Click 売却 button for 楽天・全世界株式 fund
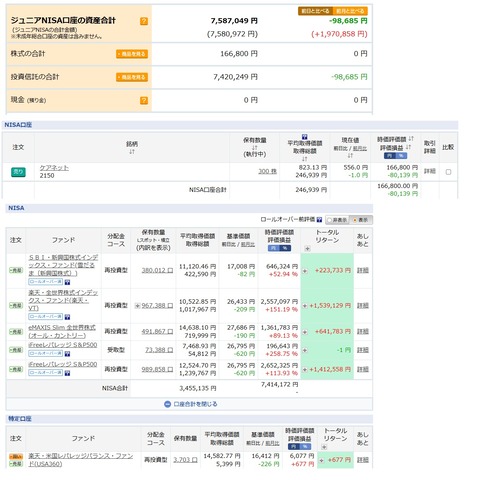Screen dimensions: 480x480 click(16, 305)
